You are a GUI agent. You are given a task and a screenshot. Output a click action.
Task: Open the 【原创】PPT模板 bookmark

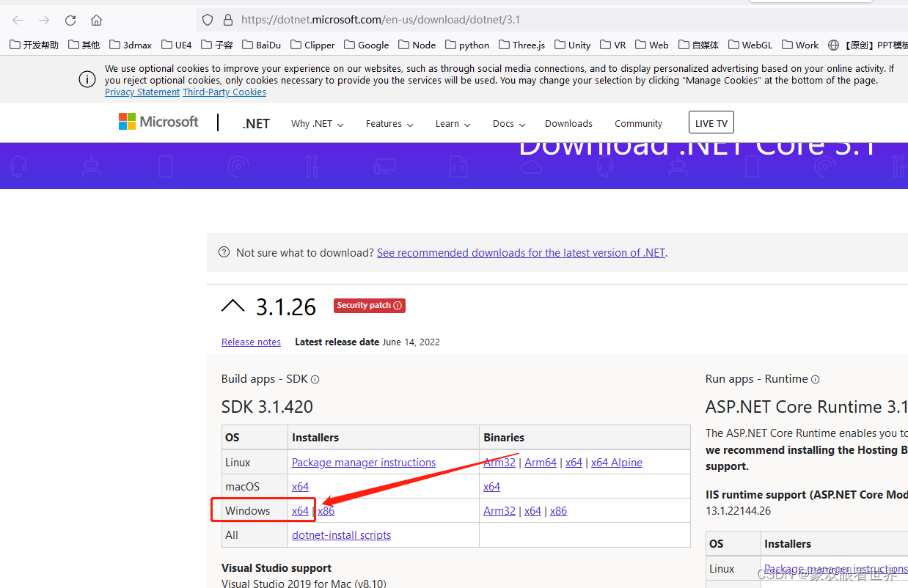[x=868, y=45]
